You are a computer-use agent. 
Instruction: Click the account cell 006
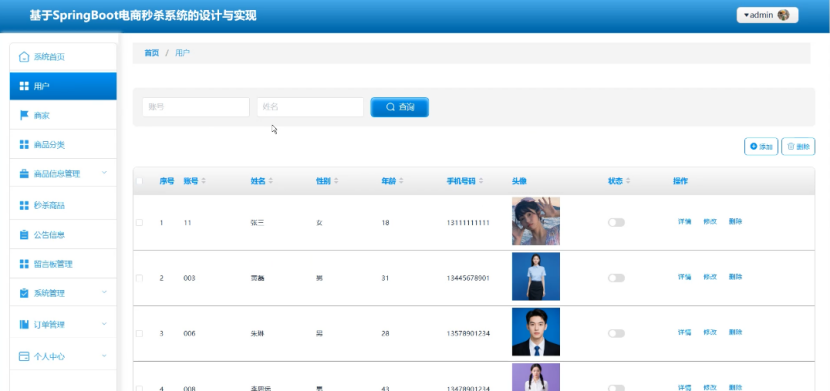click(189, 334)
